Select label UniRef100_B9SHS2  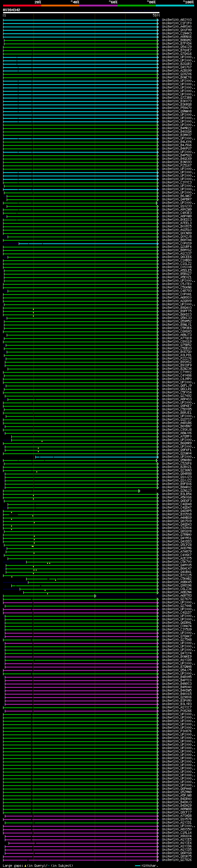point(177,362)
